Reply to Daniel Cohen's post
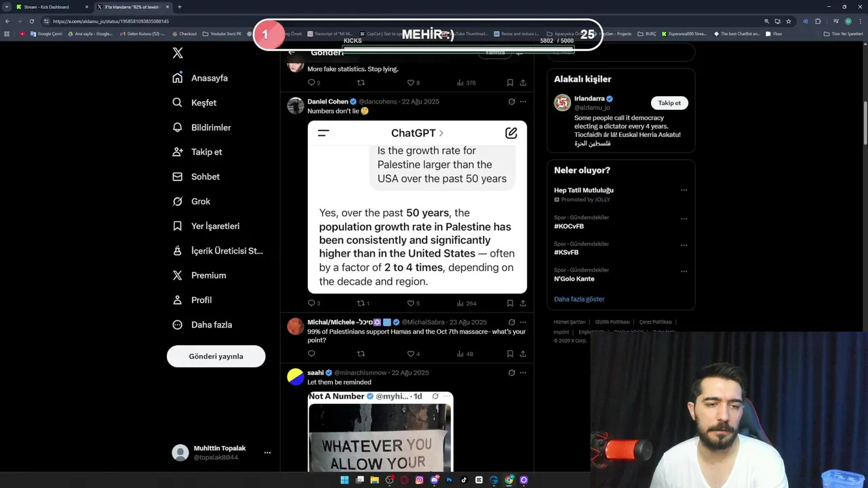The image size is (868, 488). (312, 303)
